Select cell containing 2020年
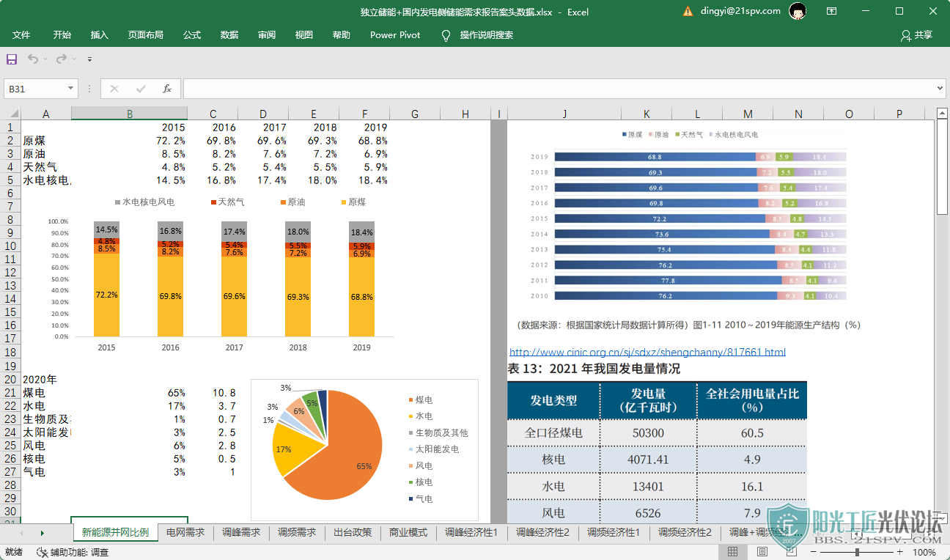 45,380
